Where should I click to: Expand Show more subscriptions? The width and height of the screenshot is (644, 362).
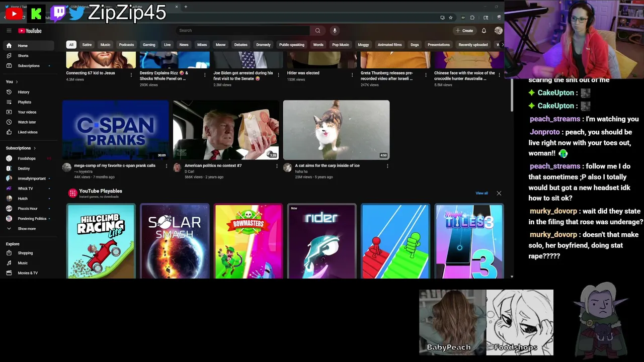(29, 229)
